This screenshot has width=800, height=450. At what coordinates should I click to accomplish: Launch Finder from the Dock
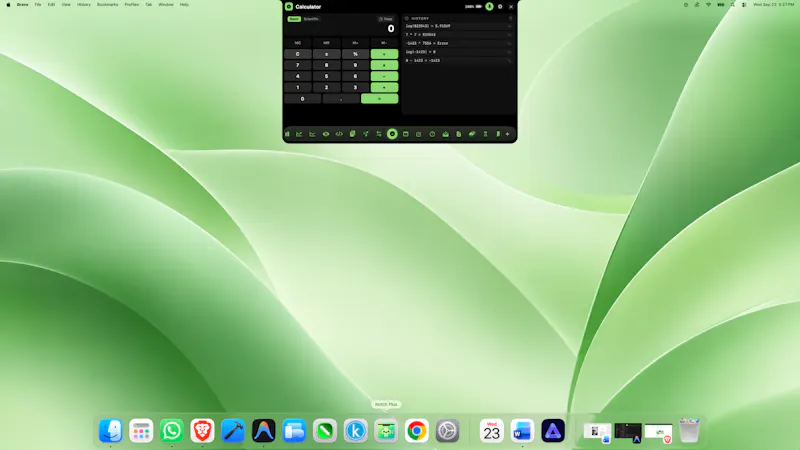point(111,431)
